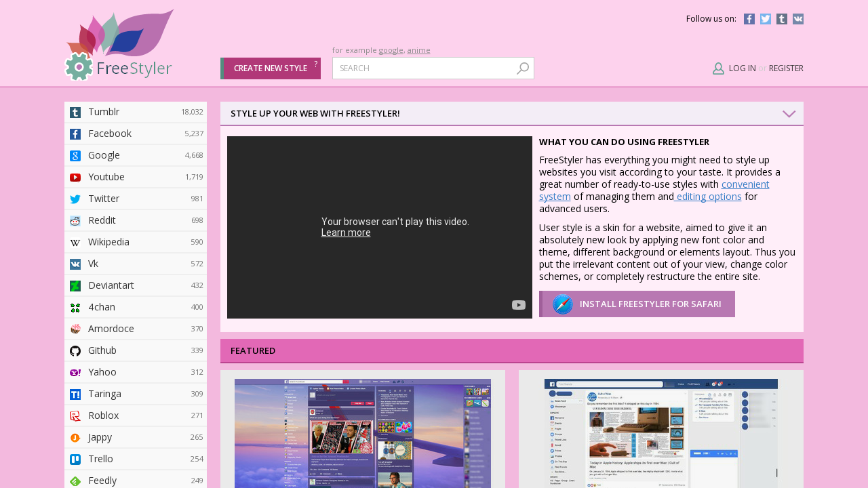Click Learn more link in video
This screenshot has width=868, height=488.
click(346, 232)
